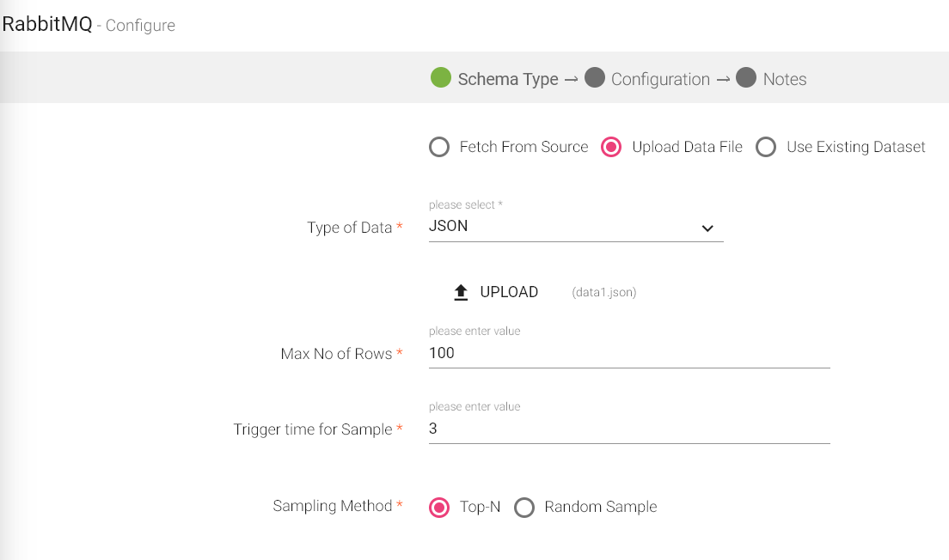Click the UPLOAD button text
Image resolution: width=949 pixels, height=560 pixels.
point(509,292)
